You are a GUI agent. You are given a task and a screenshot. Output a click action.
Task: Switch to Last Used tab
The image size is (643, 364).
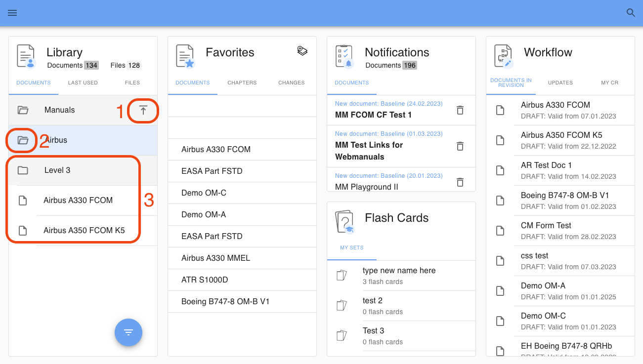tap(83, 83)
